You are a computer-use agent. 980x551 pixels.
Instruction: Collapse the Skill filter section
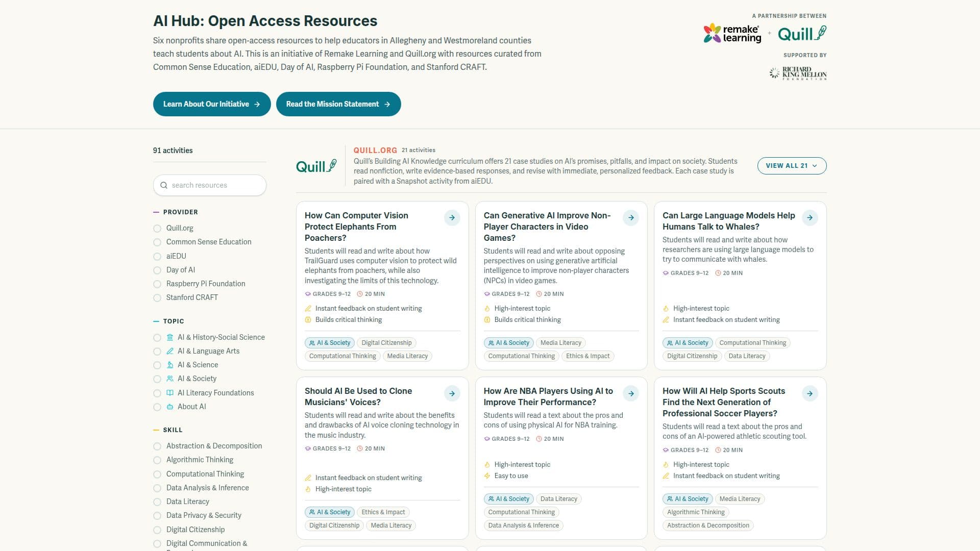168,430
